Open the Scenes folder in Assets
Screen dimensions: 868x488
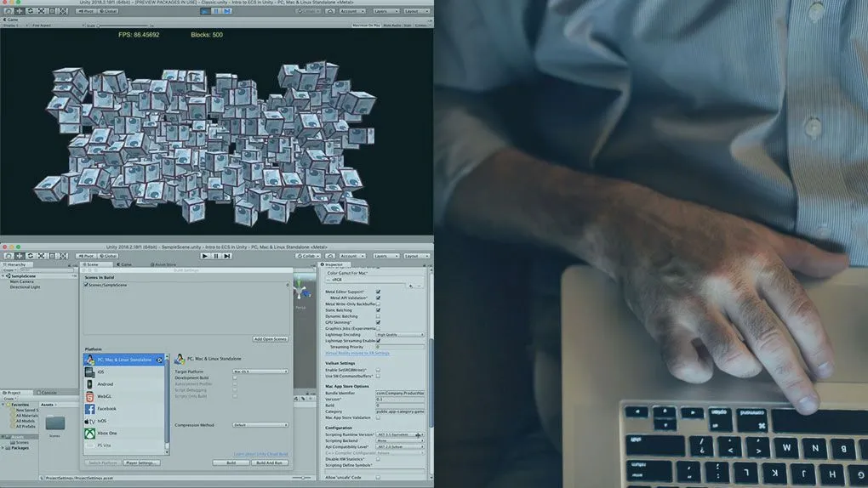click(x=54, y=423)
